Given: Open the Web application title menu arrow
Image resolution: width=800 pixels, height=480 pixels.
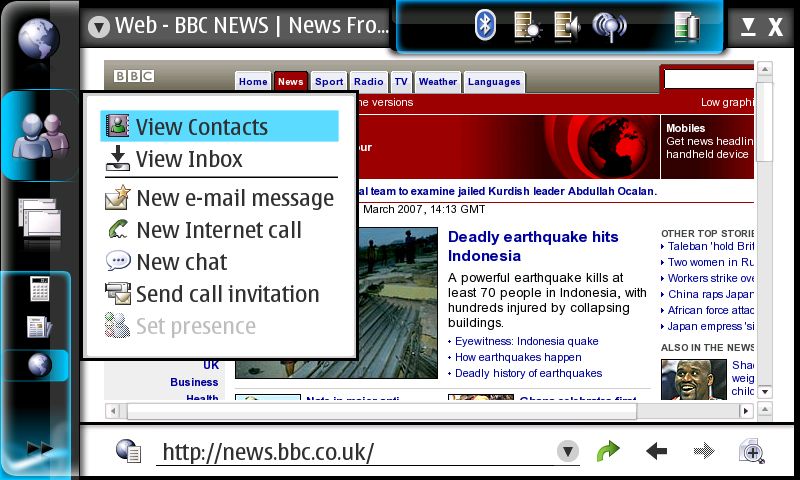Looking at the screenshot, I should 98,27.
